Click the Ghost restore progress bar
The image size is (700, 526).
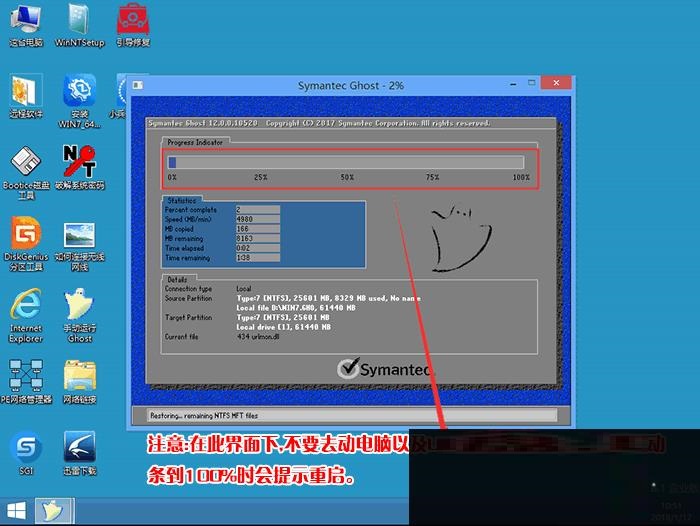coord(346,162)
